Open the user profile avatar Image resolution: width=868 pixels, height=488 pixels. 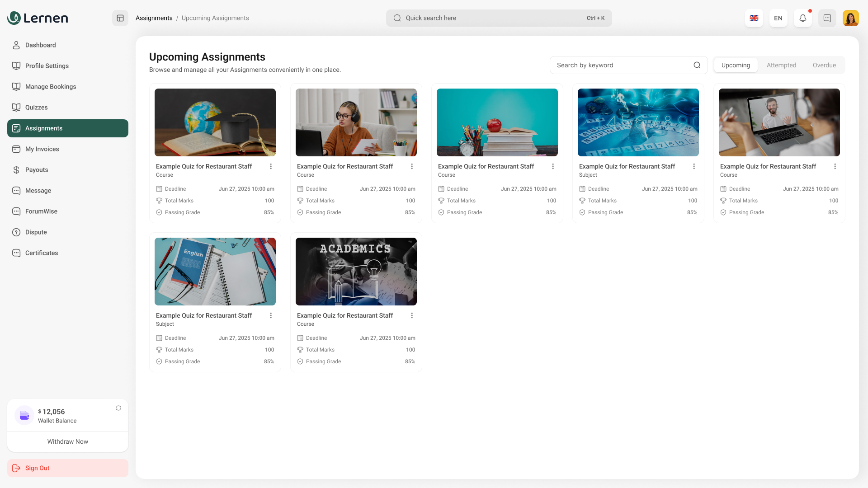(x=851, y=18)
